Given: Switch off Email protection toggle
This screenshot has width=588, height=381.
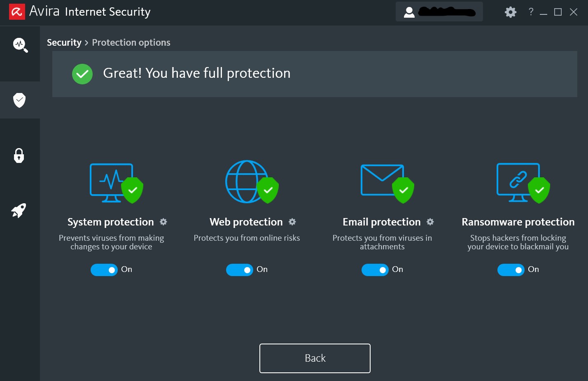Looking at the screenshot, I should click(x=375, y=270).
